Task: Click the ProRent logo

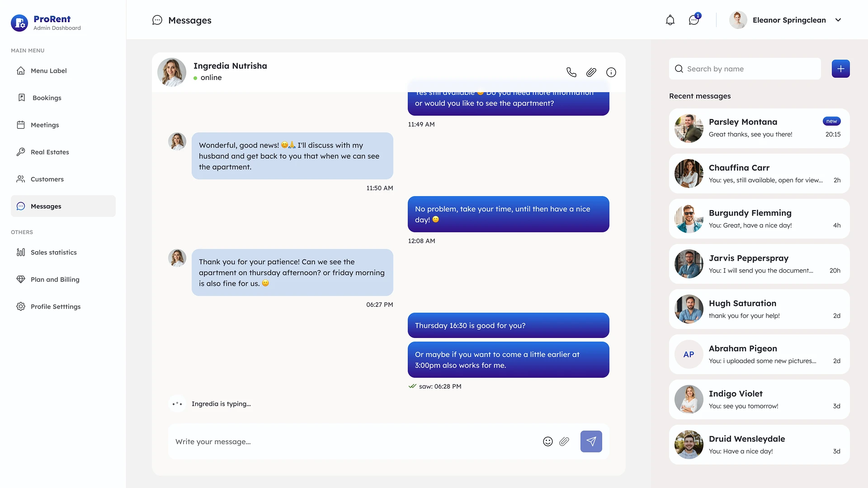Action: [20, 23]
